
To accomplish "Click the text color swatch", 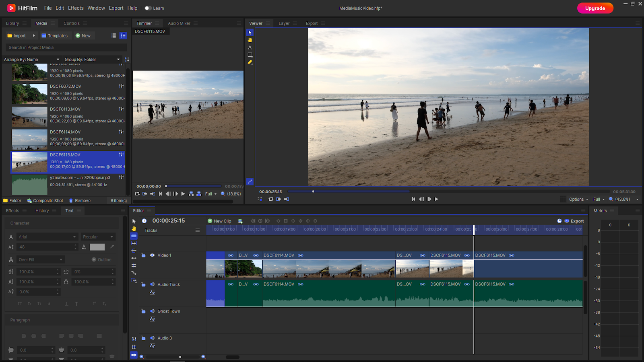I will pos(97,247).
